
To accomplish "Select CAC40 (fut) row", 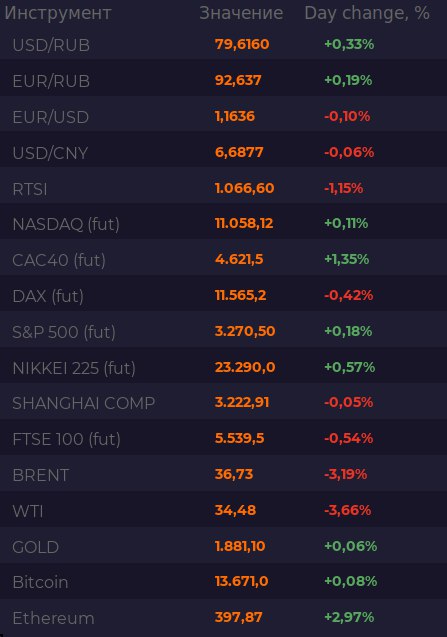I will click(x=224, y=259).
